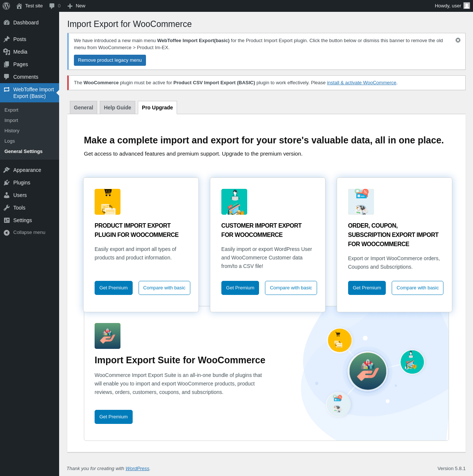Get Premium for Customer Import Export
Image resolution: width=473 pixels, height=476 pixels.
tap(240, 288)
